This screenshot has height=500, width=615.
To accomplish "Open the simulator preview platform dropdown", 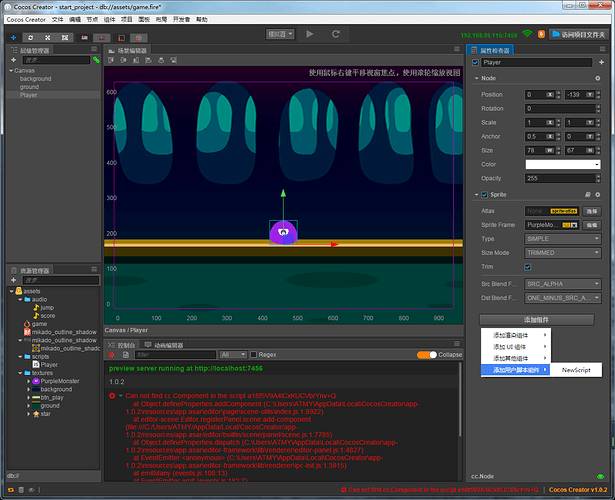I will click(280, 34).
